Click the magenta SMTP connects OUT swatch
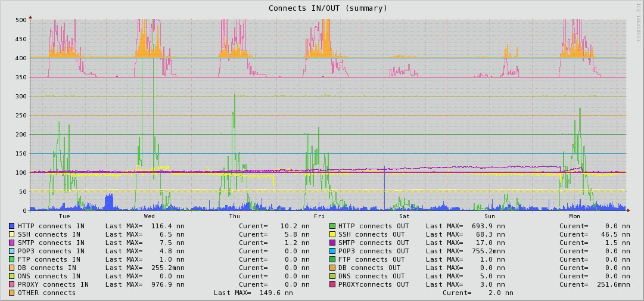The image size is (644, 301). (332, 243)
